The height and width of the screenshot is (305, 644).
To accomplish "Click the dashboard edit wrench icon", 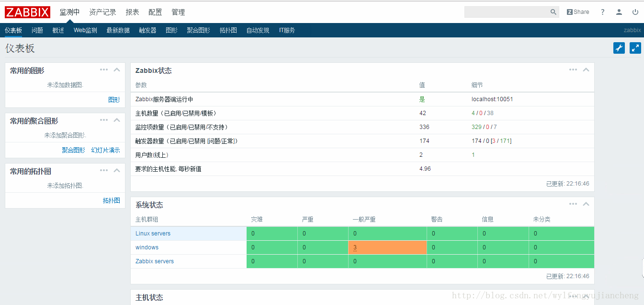I will point(619,48).
